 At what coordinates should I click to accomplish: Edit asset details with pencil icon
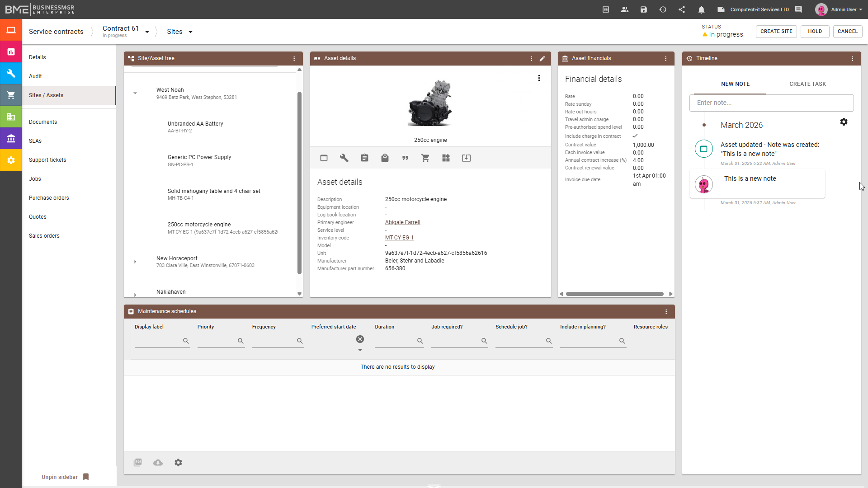[542, 58]
